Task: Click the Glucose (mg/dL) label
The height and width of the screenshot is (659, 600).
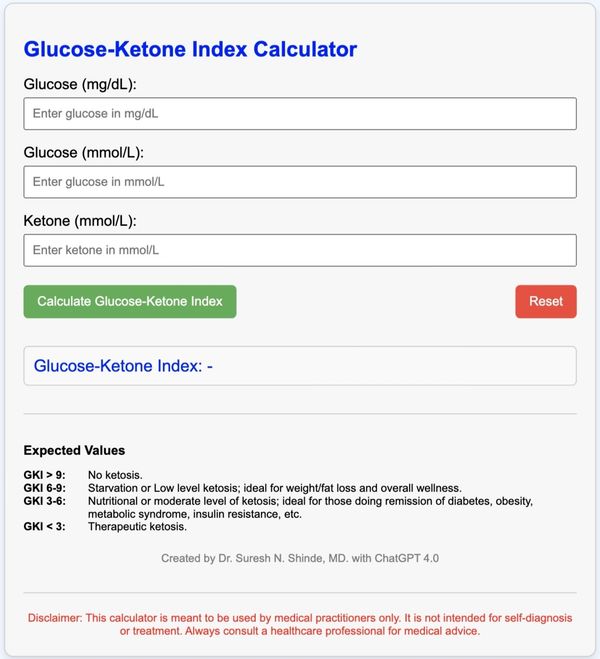Action: [80, 84]
